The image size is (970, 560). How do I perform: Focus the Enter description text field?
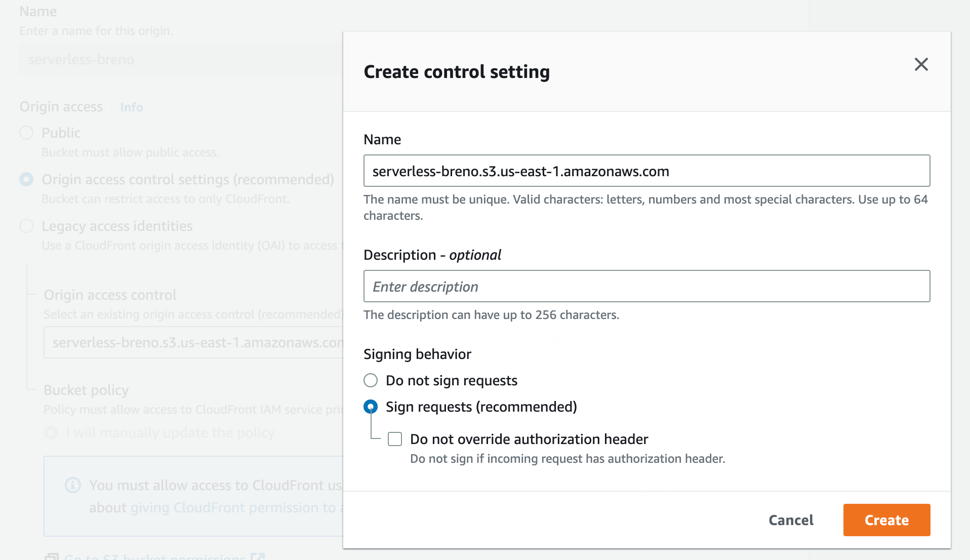point(646,287)
